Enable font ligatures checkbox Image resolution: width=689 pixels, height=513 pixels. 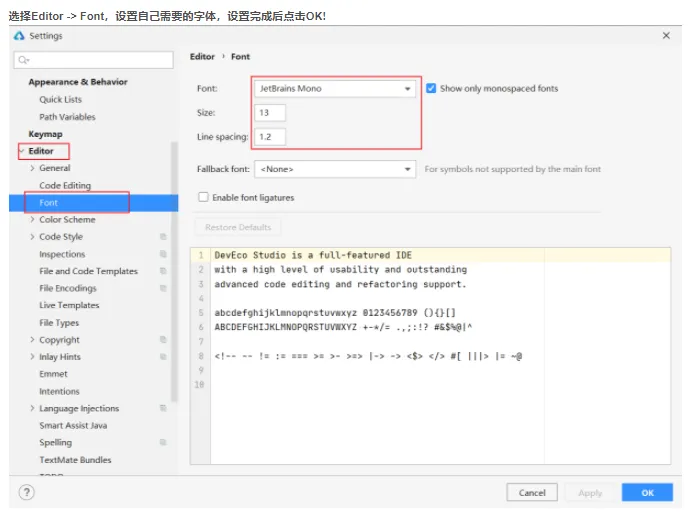[203, 197]
